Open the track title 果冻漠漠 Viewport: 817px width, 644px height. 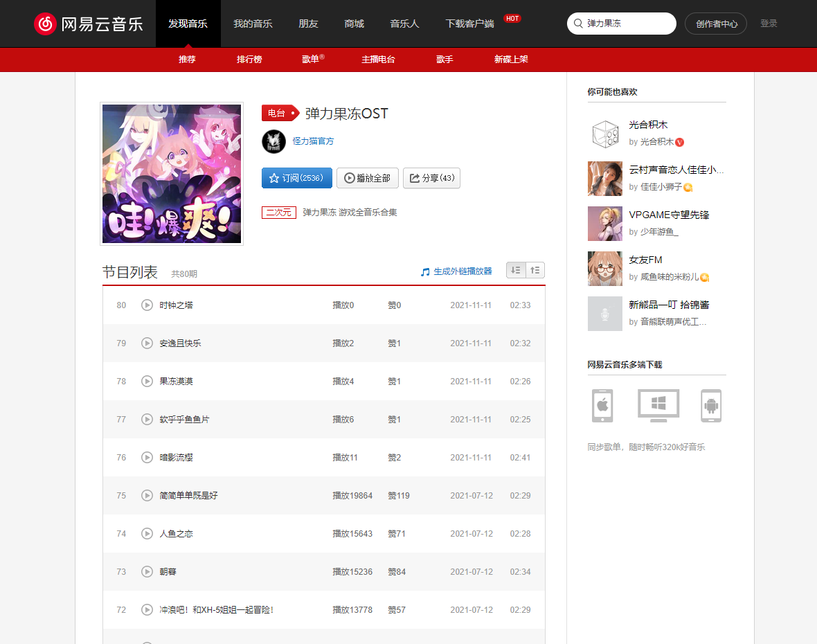pyautogui.click(x=176, y=381)
